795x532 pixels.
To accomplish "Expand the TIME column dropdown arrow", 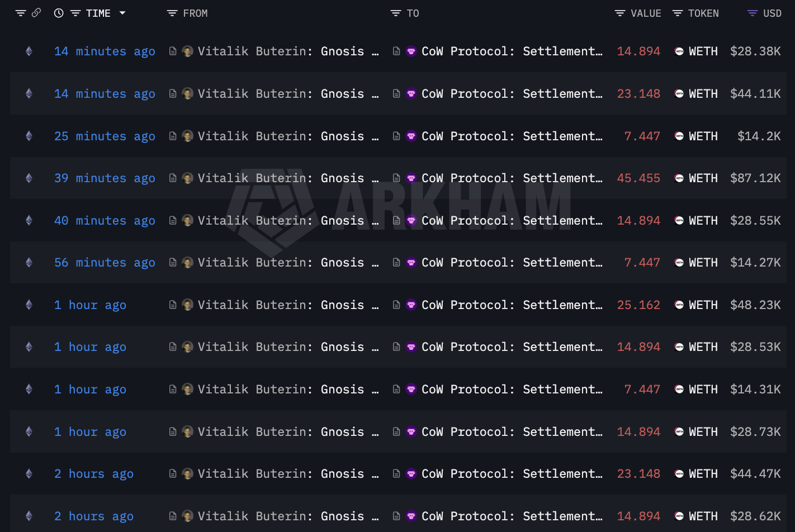I will pyautogui.click(x=122, y=13).
